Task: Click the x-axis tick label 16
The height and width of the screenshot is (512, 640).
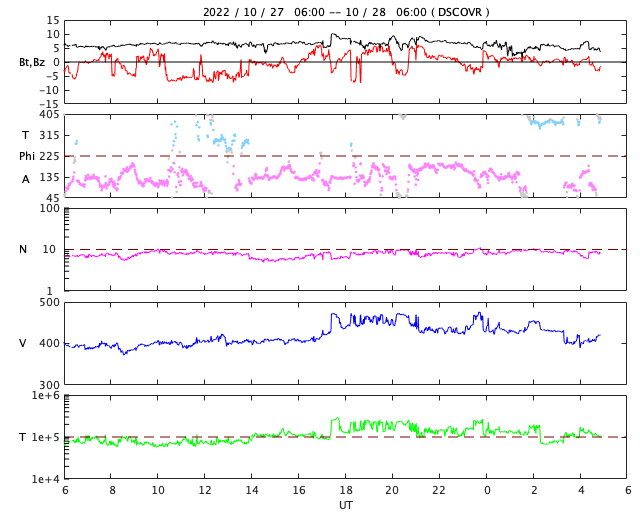Action: (299, 490)
